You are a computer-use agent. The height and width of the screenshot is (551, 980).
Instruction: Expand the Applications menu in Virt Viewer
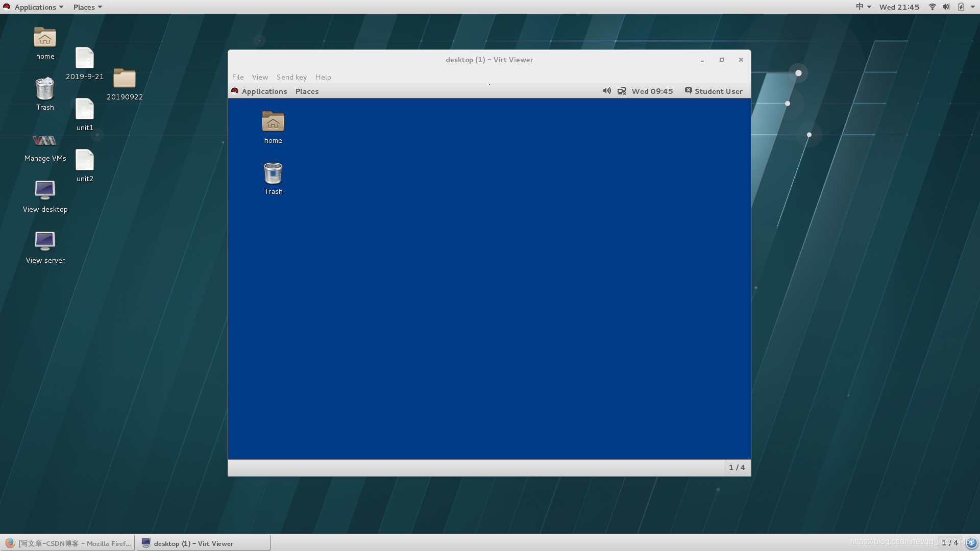[263, 91]
